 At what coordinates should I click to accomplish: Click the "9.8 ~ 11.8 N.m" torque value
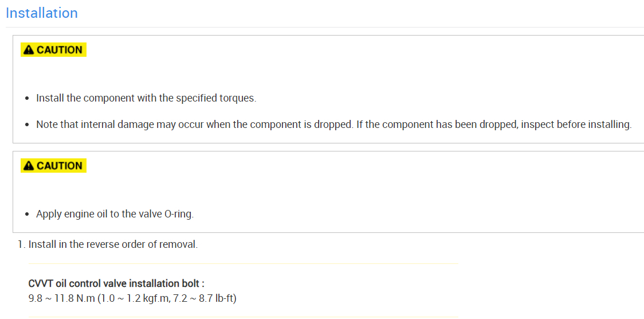[61, 298]
